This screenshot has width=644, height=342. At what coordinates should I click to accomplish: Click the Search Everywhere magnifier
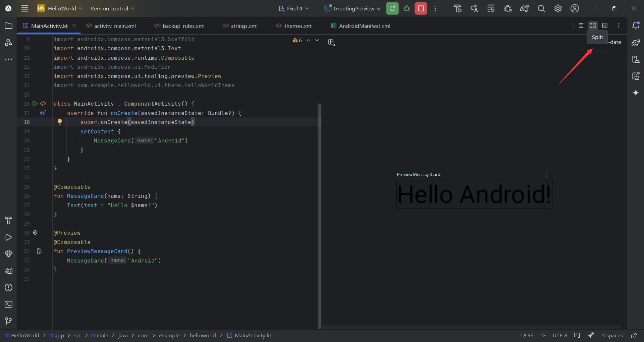[x=541, y=8]
